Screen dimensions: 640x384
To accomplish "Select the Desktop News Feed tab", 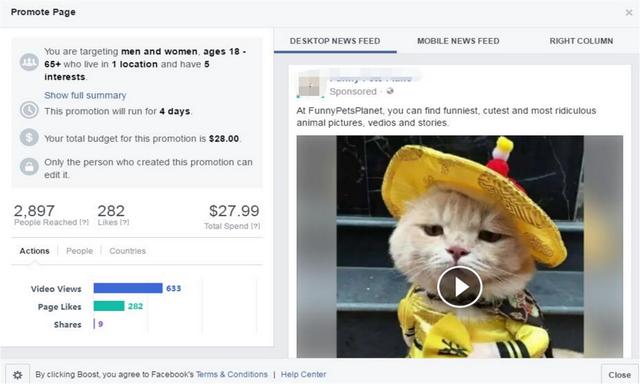I will 335,41.
